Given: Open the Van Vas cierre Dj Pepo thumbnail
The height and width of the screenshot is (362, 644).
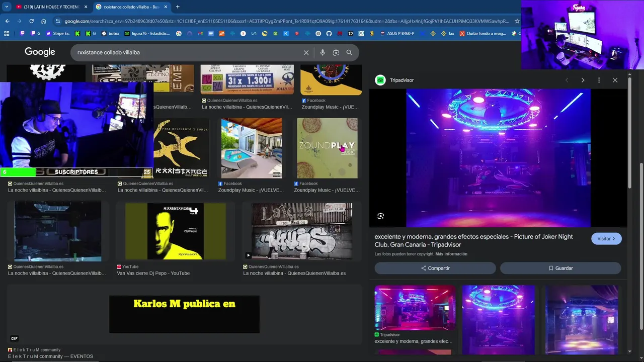Looking at the screenshot, I should [x=176, y=231].
